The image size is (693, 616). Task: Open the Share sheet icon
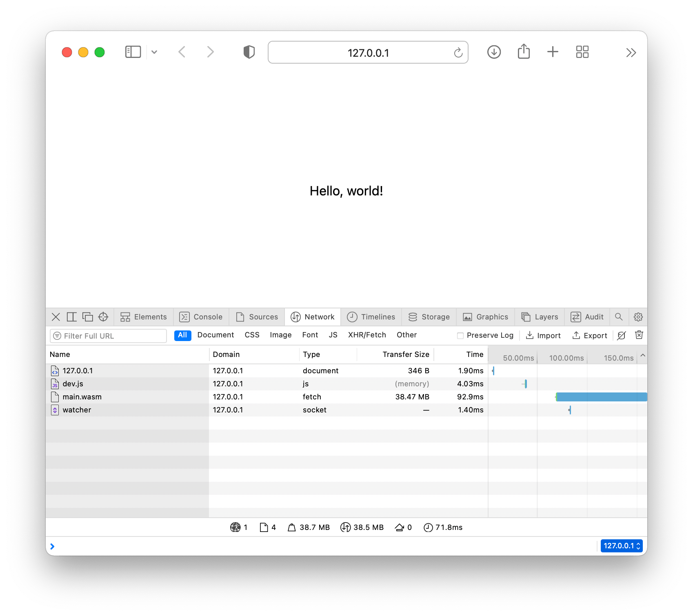click(524, 51)
